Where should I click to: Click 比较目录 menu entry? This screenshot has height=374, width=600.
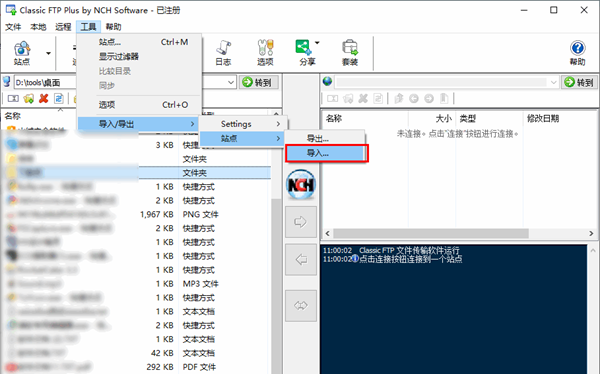[139, 71]
